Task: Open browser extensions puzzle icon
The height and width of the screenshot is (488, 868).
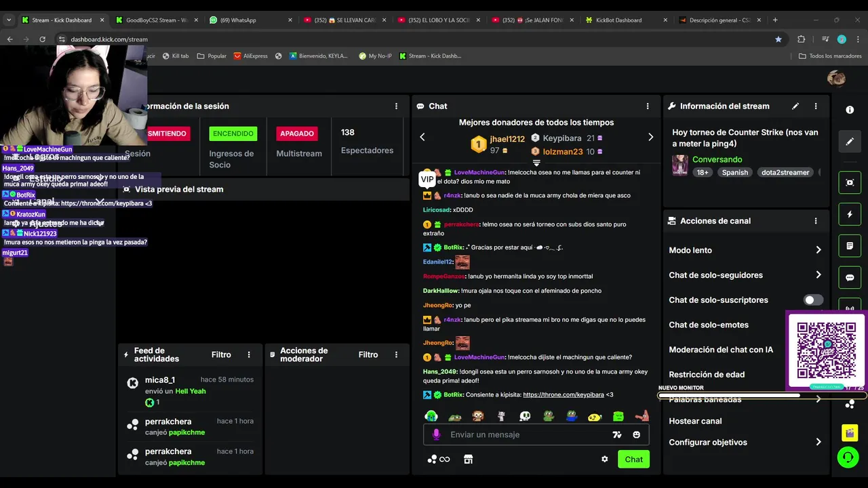Action: [x=801, y=39]
